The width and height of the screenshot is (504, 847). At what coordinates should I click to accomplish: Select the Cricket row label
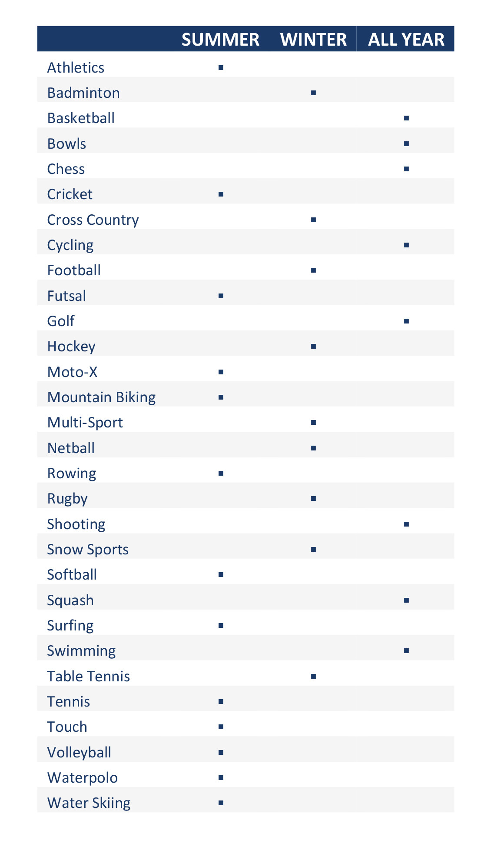point(70,194)
